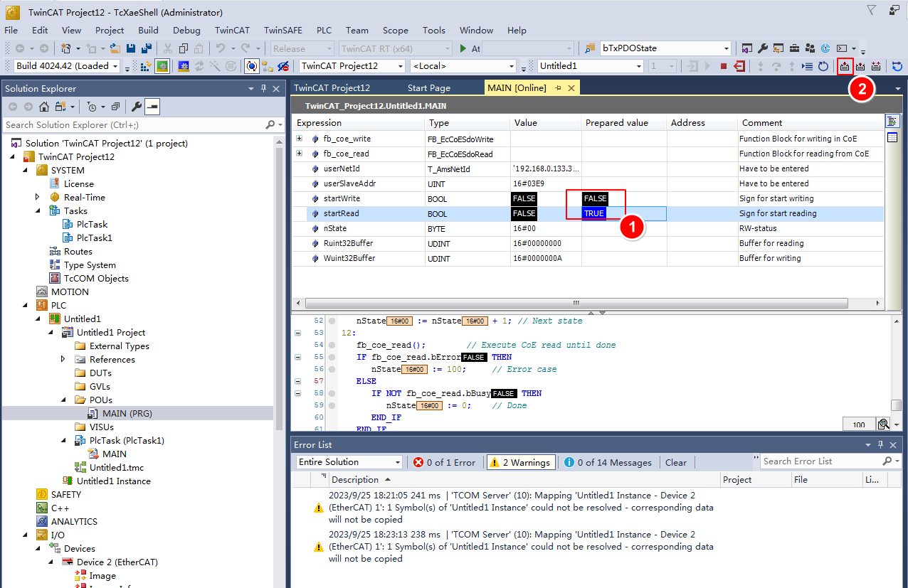Open the TwinSAFE menu

point(283,31)
